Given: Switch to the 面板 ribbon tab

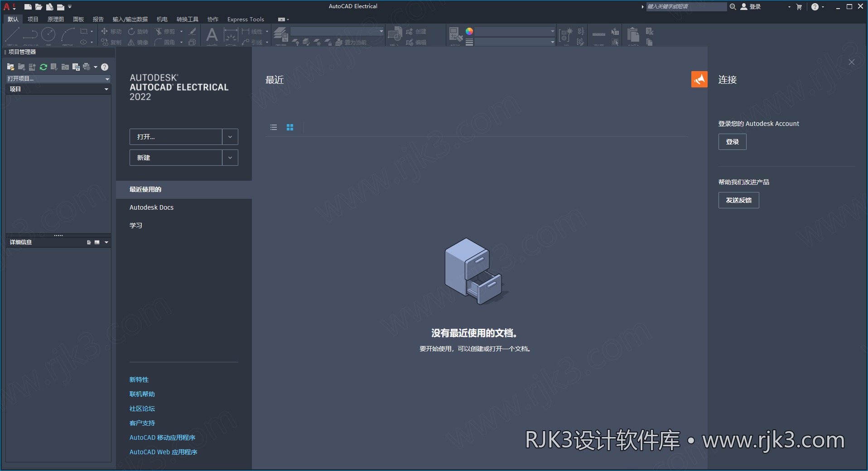Looking at the screenshot, I should (78, 19).
